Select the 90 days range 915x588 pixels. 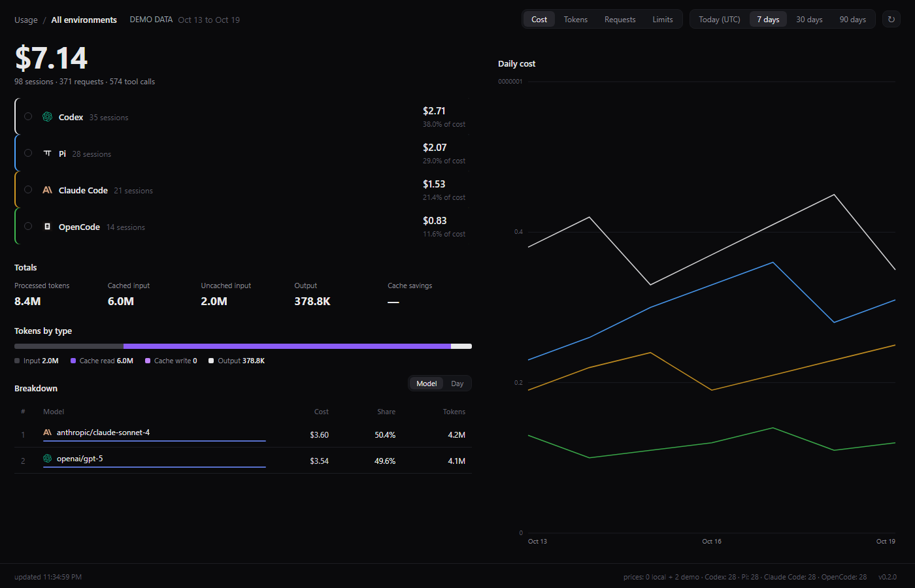click(x=853, y=20)
